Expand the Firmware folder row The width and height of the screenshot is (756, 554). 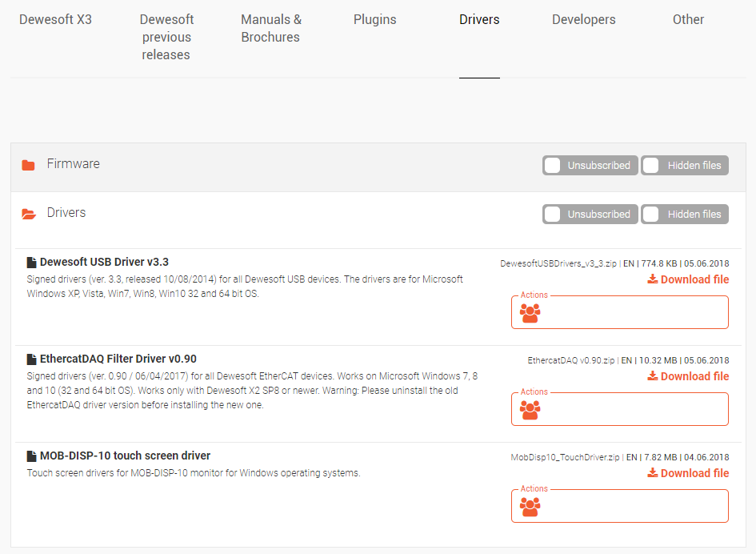coord(378,167)
